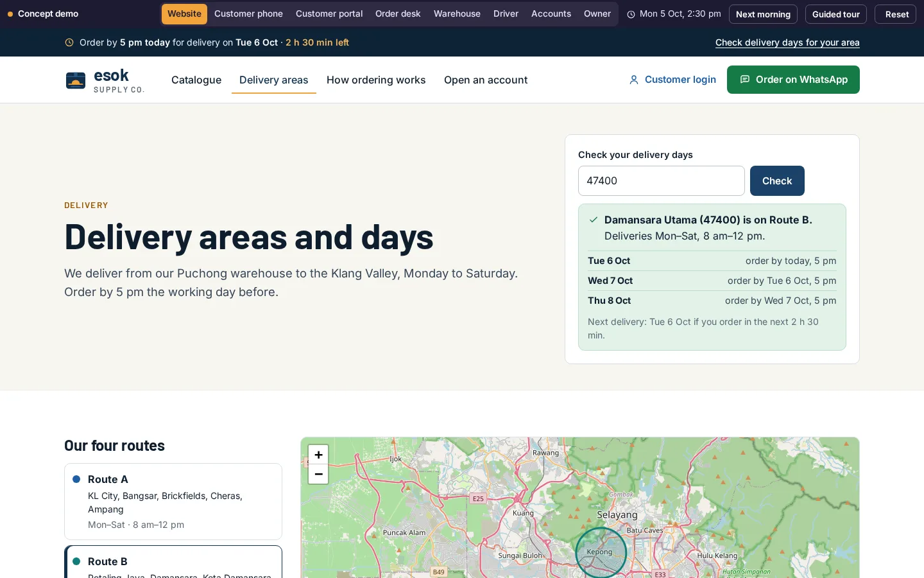The width and height of the screenshot is (924, 578).
Task: Open Check delivery days for your area
Action: click(787, 42)
